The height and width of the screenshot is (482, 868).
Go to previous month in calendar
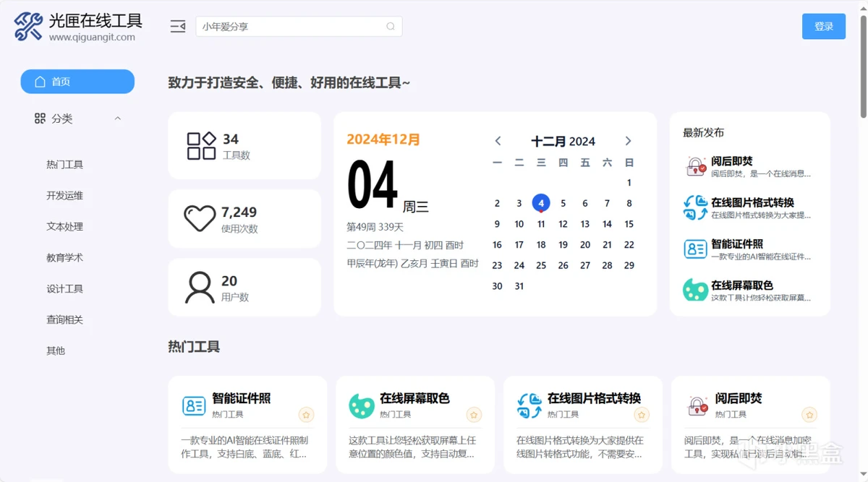tap(498, 141)
